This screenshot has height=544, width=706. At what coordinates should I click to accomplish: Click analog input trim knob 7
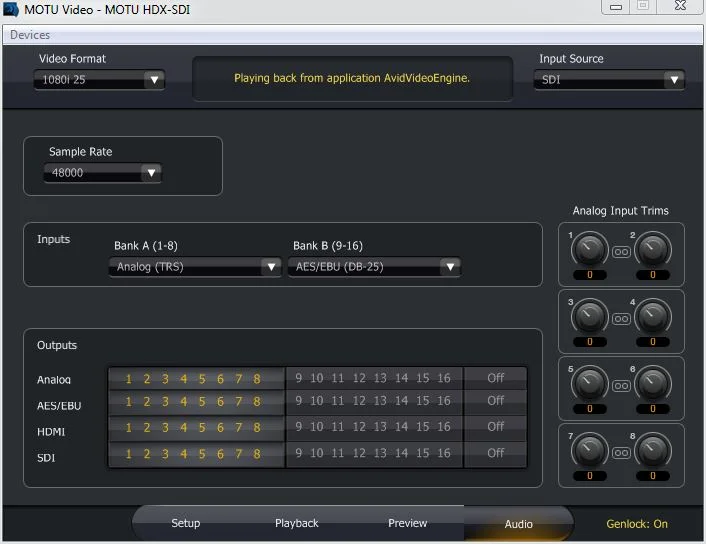[589, 450]
